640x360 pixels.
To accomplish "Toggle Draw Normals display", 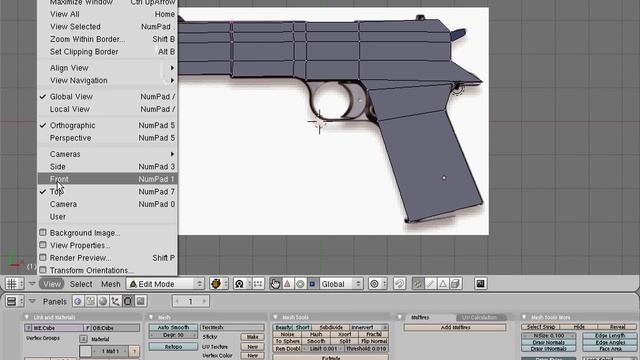I will 549,342.
